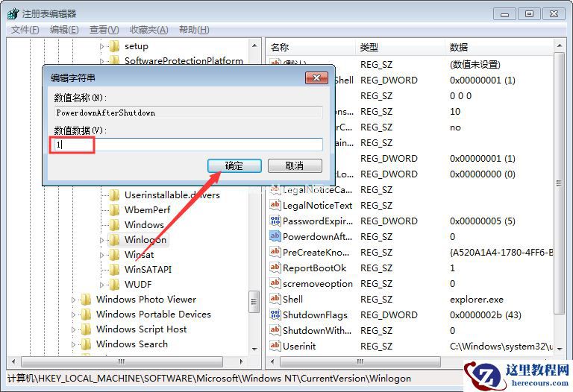
Task: Click the ReportBootOk string value icon
Action: (275, 268)
